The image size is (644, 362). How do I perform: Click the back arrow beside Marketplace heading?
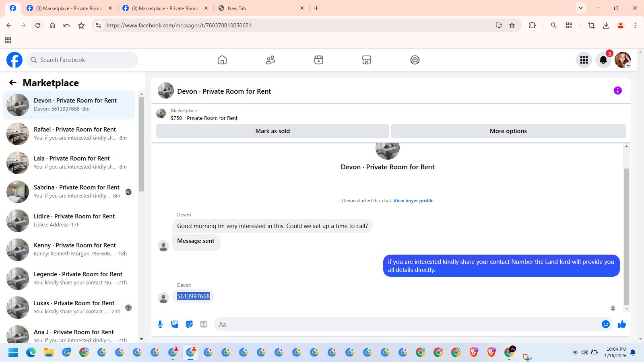(13, 82)
